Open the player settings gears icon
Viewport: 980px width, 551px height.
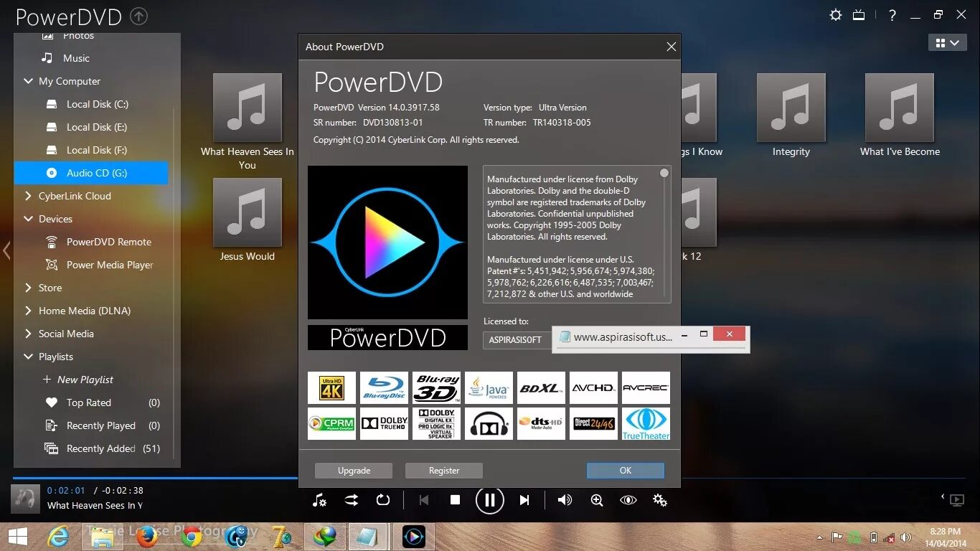pyautogui.click(x=660, y=500)
